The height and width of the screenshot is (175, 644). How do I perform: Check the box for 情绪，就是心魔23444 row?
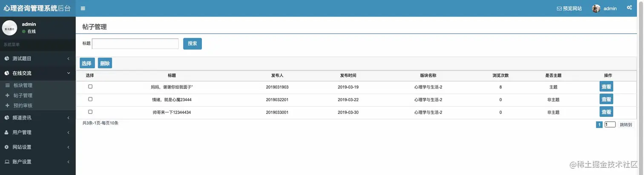point(90,99)
